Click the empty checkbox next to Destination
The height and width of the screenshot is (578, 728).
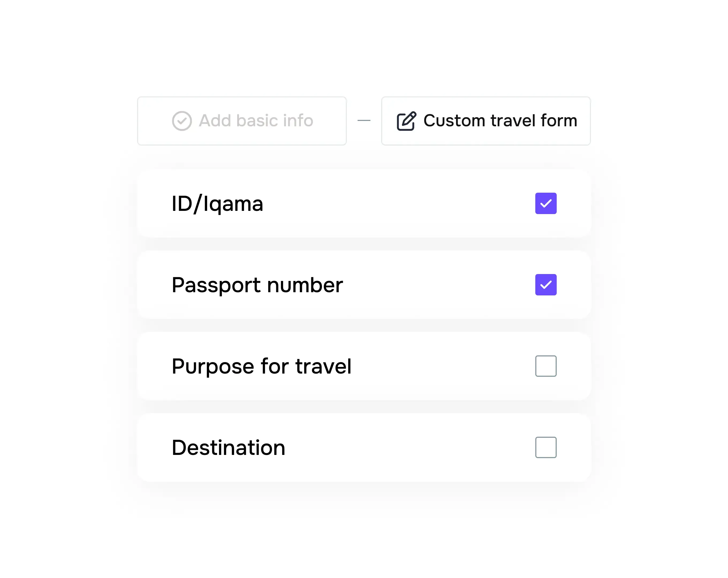[546, 447]
